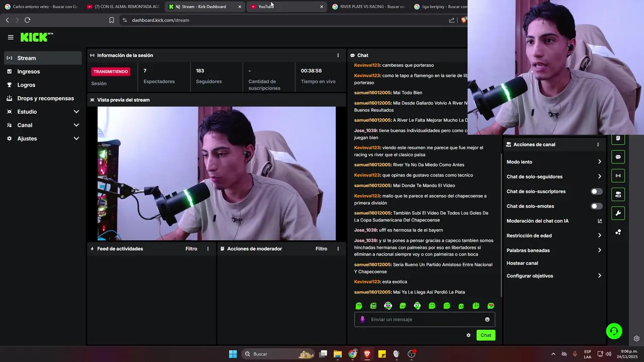Screen dimensions: 644x362
Task: Open Windows Start menu
Action: pos(233,354)
